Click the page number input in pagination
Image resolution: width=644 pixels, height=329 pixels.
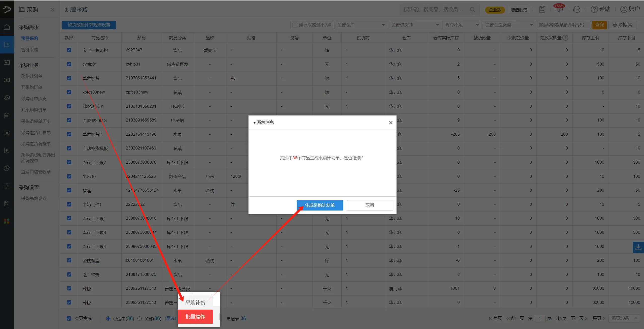540,318
